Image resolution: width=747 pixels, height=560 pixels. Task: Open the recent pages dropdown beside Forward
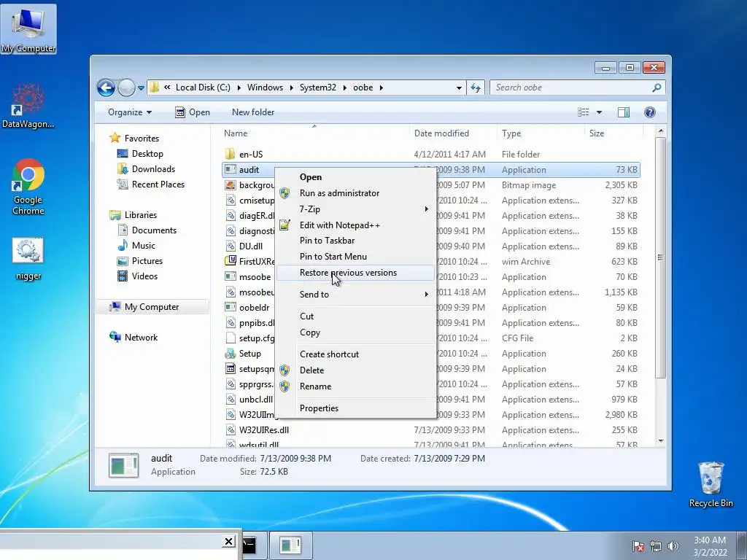pos(141,88)
